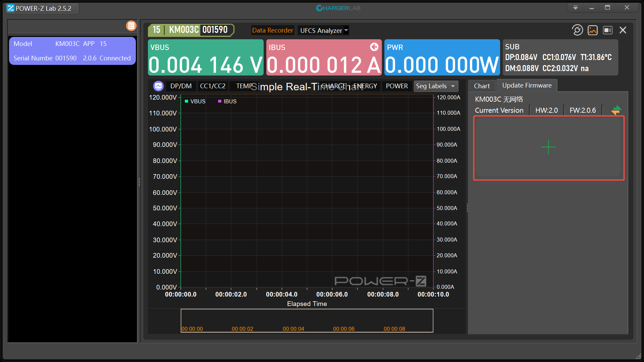Click the orange device list icon
644x362 pixels.
pyautogui.click(x=131, y=26)
